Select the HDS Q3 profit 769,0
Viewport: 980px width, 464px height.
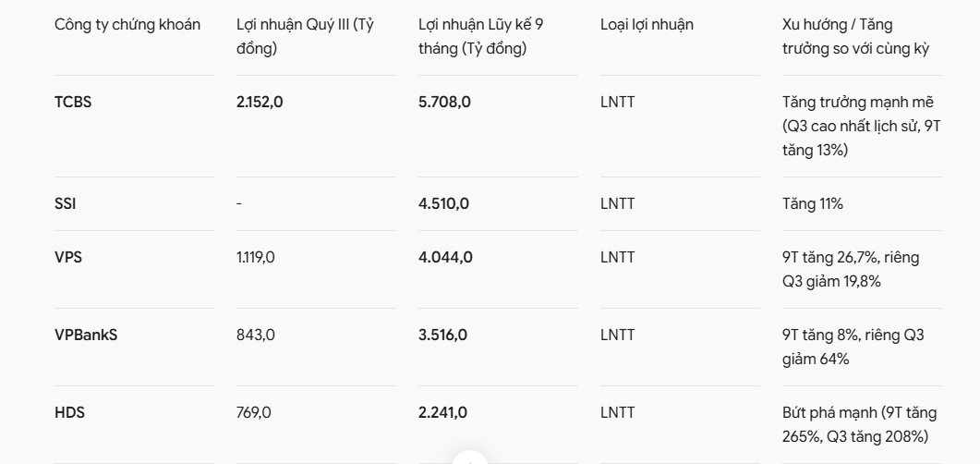(254, 412)
